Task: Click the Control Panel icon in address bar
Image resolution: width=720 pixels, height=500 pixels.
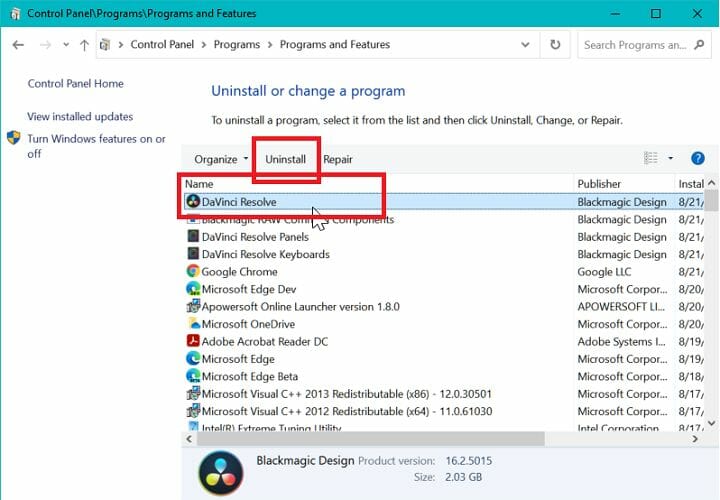Action: pyautogui.click(x=105, y=45)
